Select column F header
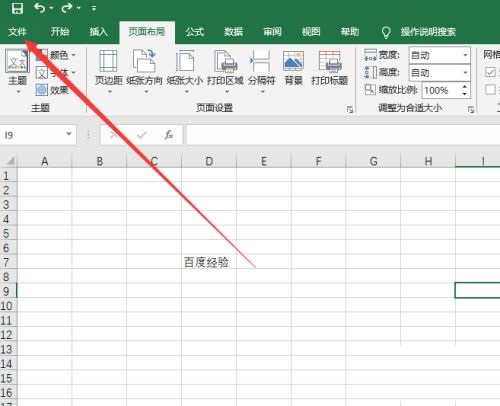 click(319, 161)
